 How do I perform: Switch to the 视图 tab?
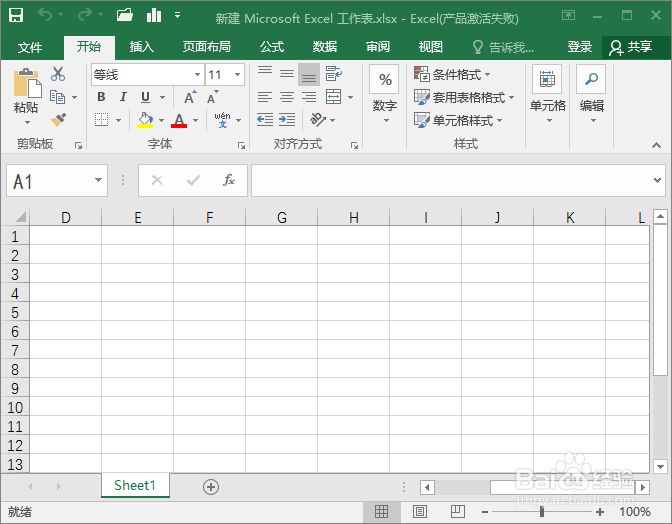click(431, 47)
